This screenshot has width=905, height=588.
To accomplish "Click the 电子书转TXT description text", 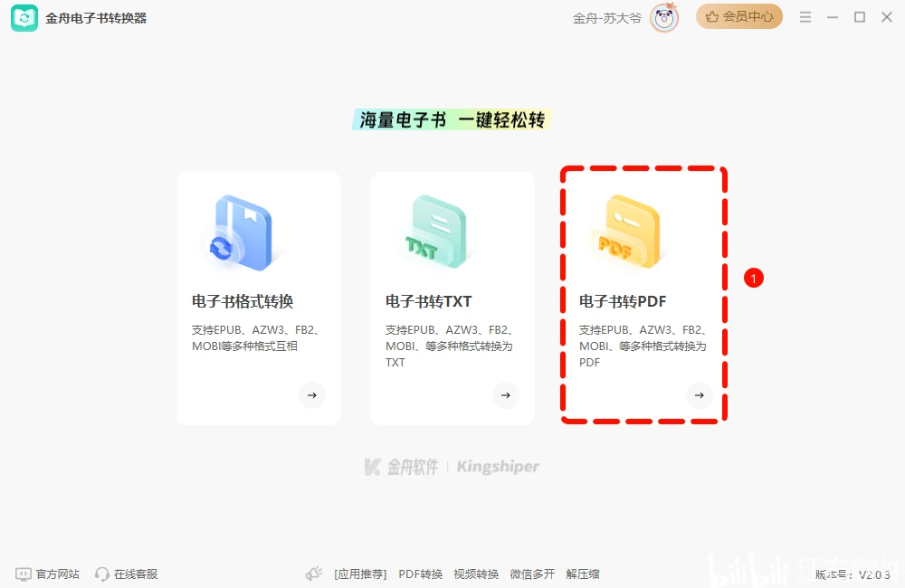I will tap(449, 346).
